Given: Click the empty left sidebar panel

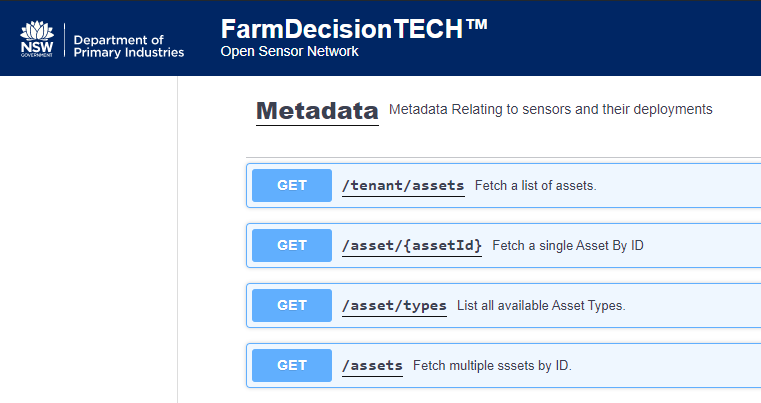Looking at the screenshot, I should (88, 239).
